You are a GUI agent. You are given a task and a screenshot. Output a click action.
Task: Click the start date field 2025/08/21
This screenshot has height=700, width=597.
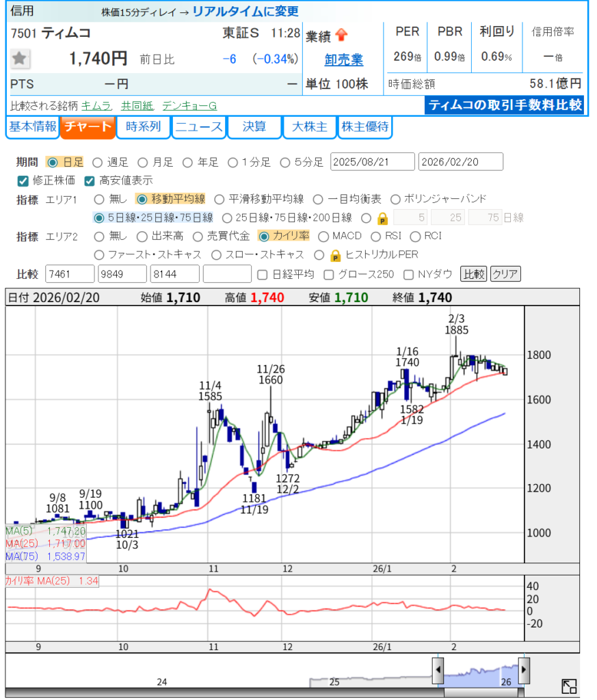point(372,162)
